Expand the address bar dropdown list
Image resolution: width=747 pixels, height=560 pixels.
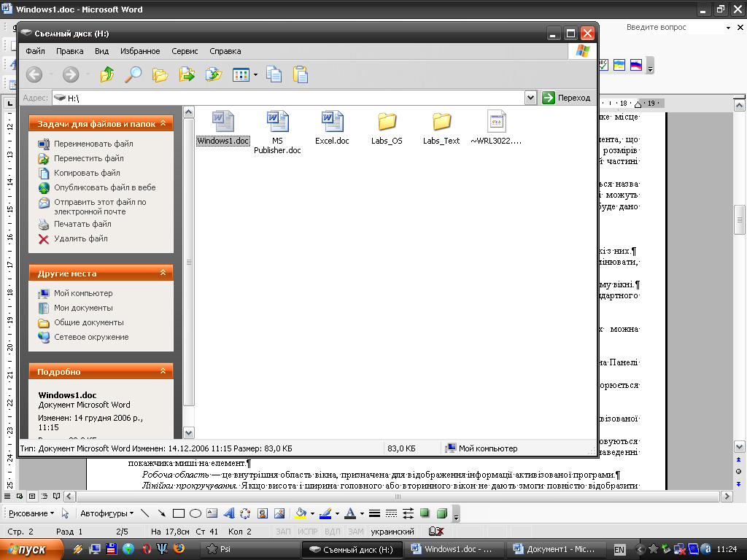click(530, 98)
